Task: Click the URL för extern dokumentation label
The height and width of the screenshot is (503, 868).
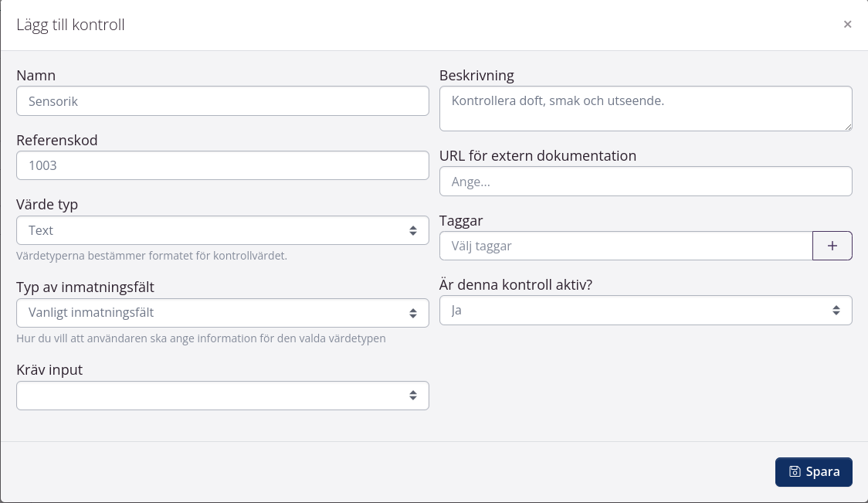Action: [537, 155]
